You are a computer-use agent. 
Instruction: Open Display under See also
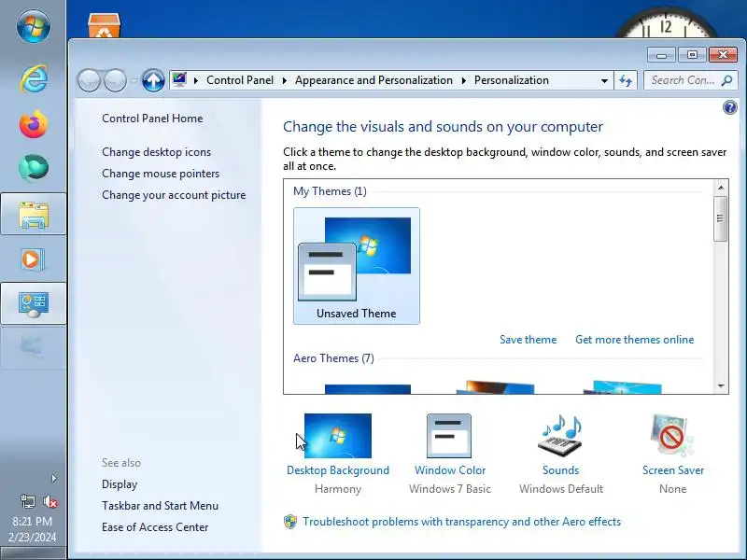(x=120, y=484)
